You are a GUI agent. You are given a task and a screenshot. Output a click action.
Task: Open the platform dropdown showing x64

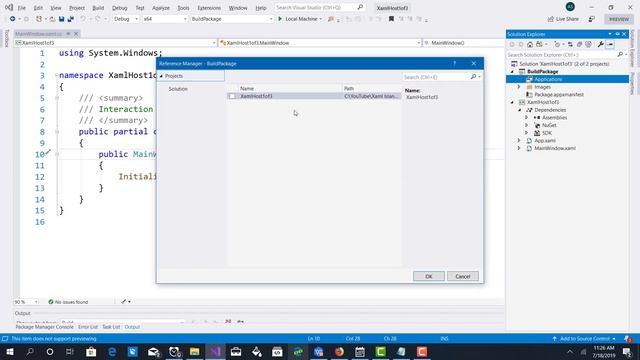tap(164, 19)
